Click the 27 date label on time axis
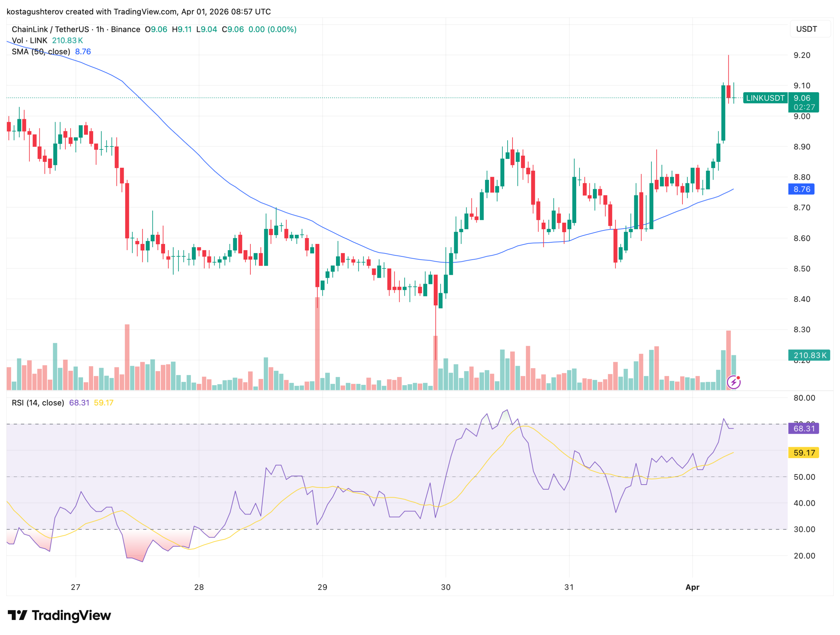This screenshot has width=840, height=635. [x=75, y=587]
